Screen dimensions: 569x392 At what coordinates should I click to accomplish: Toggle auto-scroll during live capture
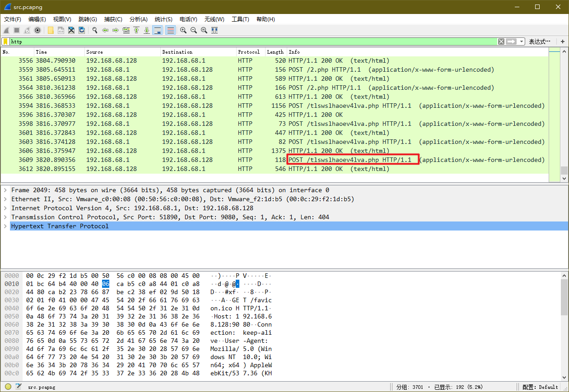[158, 30]
